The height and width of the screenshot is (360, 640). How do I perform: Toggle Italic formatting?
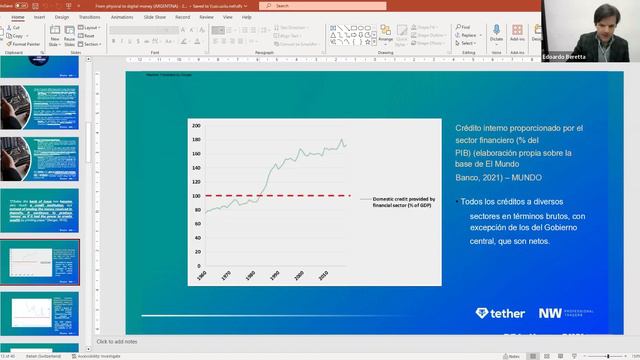(x=122, y=41)
